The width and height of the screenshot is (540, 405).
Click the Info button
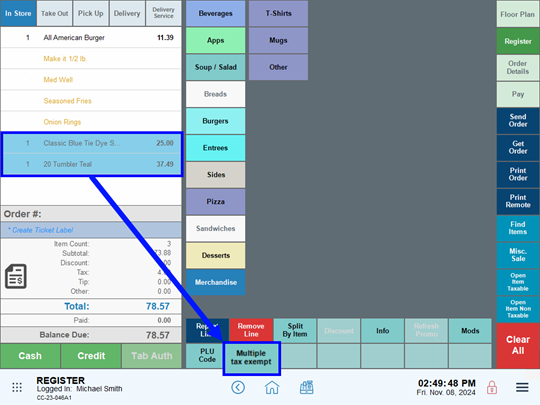[382, 330]
